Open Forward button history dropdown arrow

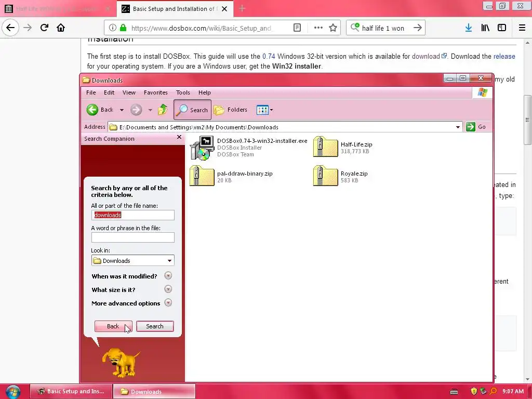[150, 110]
